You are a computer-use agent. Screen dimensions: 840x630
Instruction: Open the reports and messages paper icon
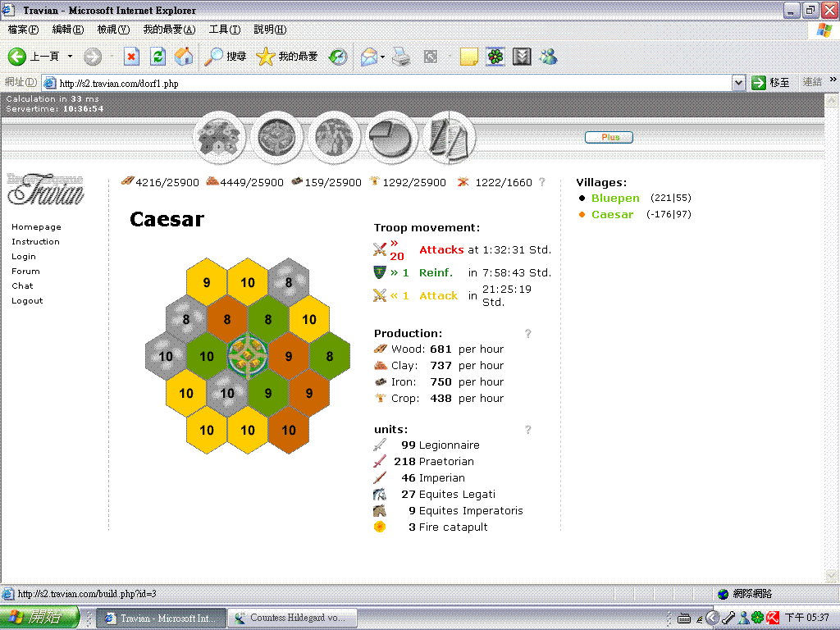tap(450, 138)
